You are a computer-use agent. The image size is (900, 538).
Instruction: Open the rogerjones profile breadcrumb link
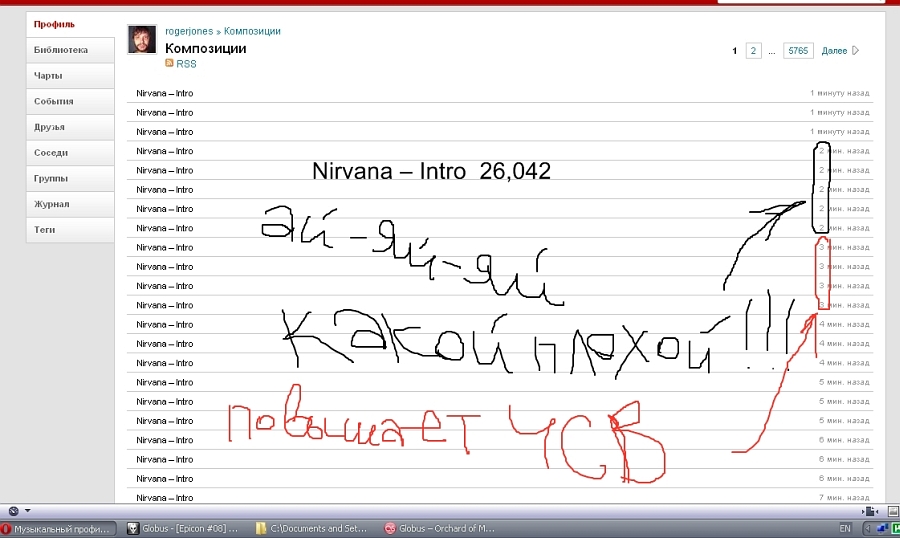[x=189, y=32]
